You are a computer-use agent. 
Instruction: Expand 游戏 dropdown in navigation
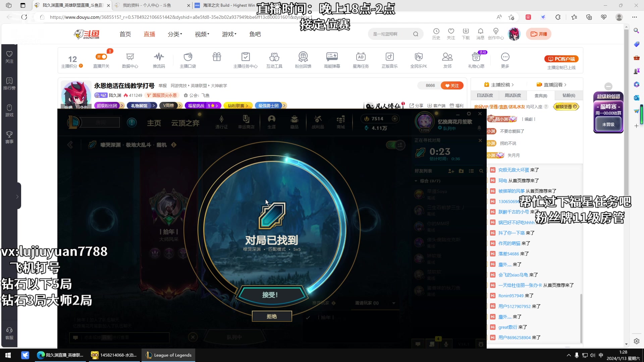(x=229, y=34)
